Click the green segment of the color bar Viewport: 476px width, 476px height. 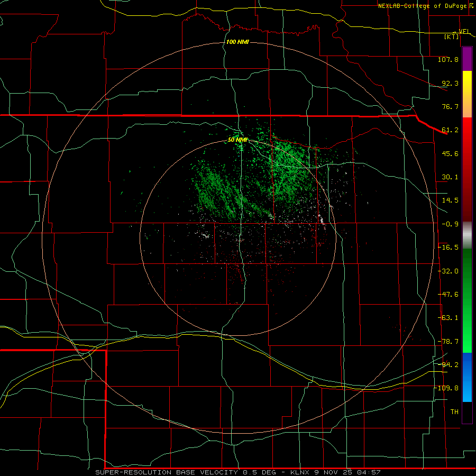pos(467,300)
